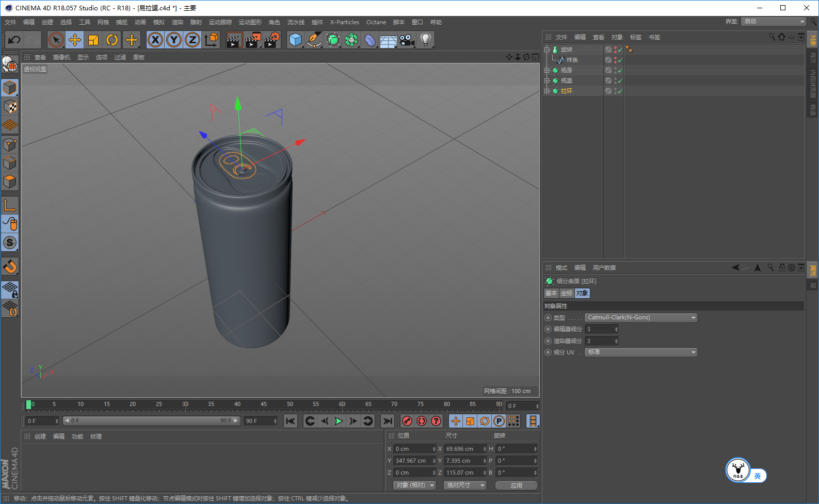Toggle Y axis lock
The image size is (819, 504).
174,40
